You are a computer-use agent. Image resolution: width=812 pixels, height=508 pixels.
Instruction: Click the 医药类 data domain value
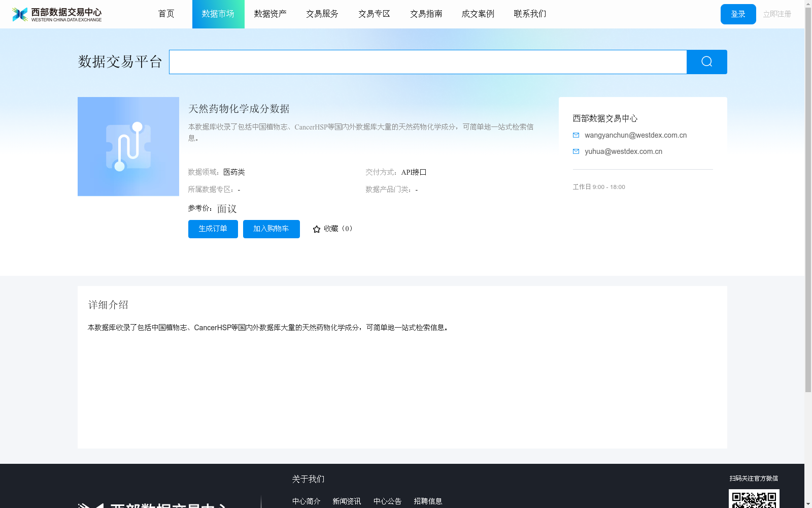234,172
